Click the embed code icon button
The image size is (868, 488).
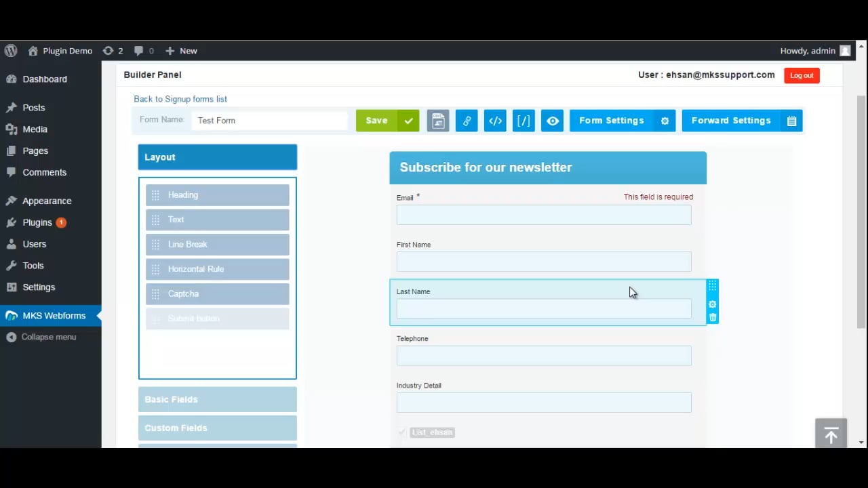tap(495, 121)
